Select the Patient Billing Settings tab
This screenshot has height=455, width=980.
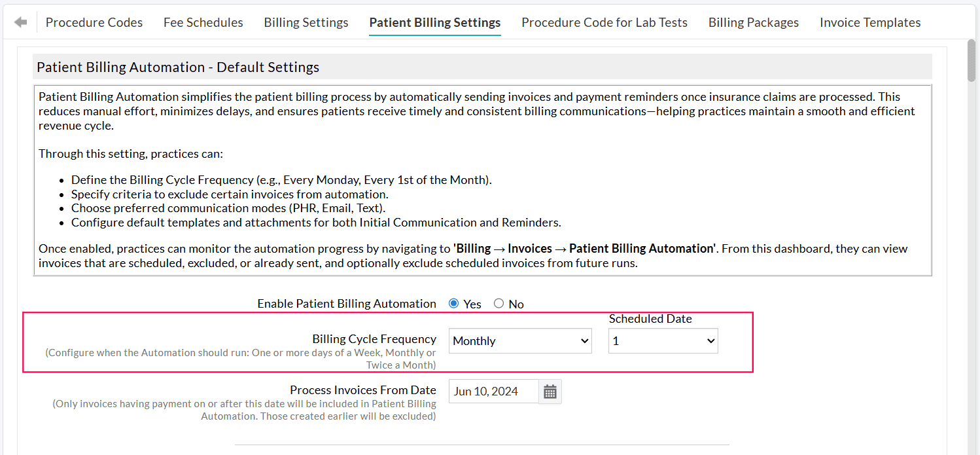[434, 22]
